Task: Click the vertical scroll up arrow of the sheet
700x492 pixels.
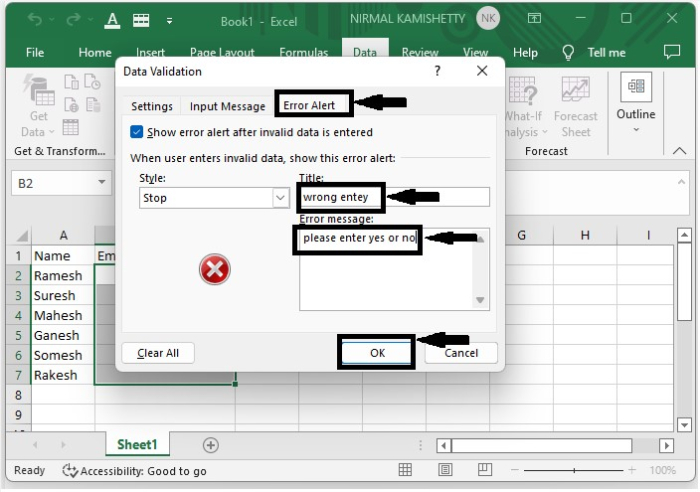Action: pos(684,235)
